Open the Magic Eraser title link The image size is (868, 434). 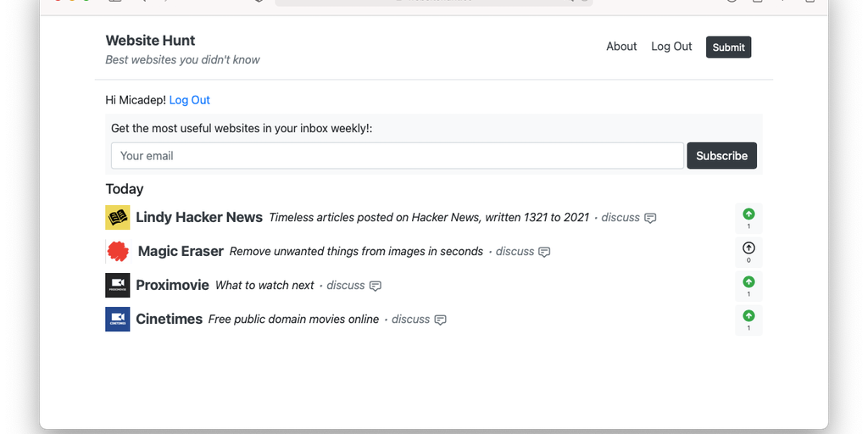[181, 251]
